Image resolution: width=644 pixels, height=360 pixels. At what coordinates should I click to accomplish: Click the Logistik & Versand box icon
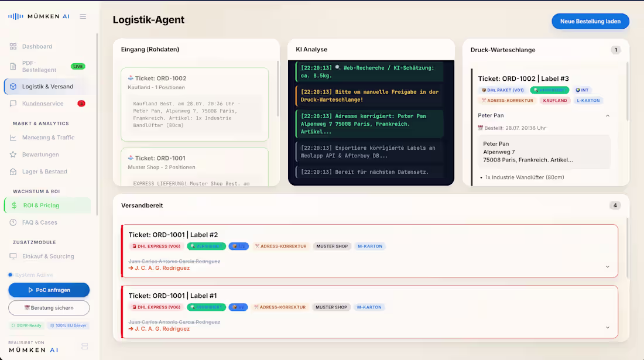point(13,87)
